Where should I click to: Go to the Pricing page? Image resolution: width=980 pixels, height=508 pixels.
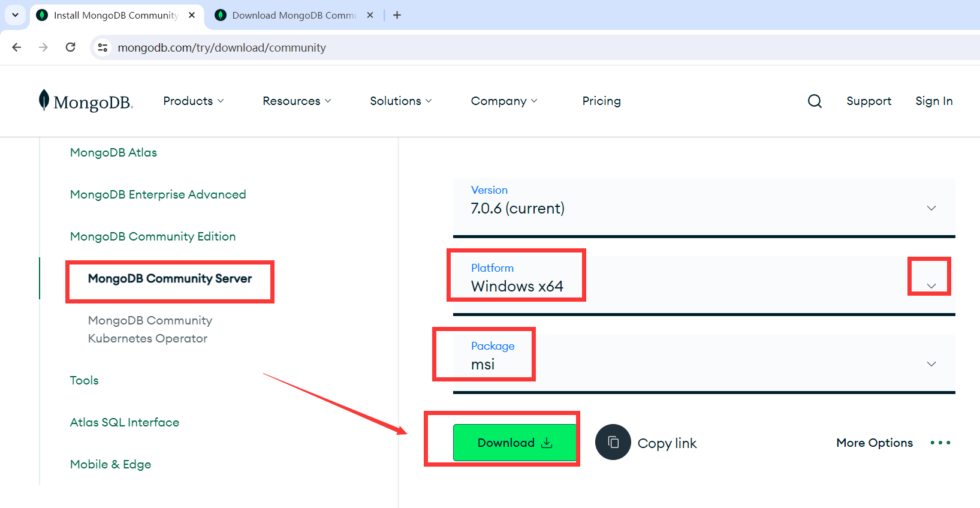[601, 101]
